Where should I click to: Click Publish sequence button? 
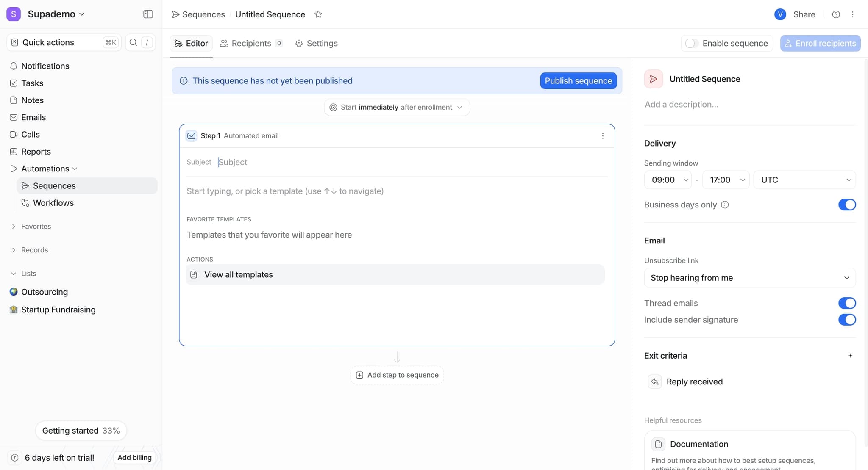[x=578, y=81]
